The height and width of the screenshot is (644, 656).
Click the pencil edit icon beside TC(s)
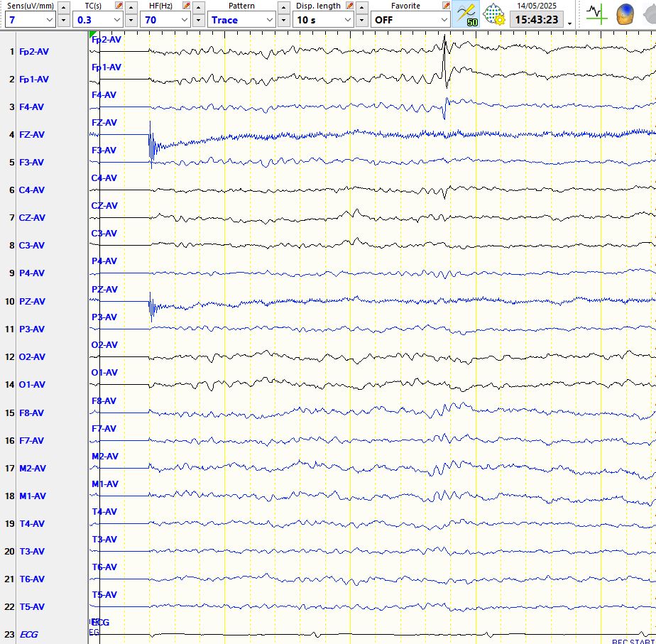(119, 6)
